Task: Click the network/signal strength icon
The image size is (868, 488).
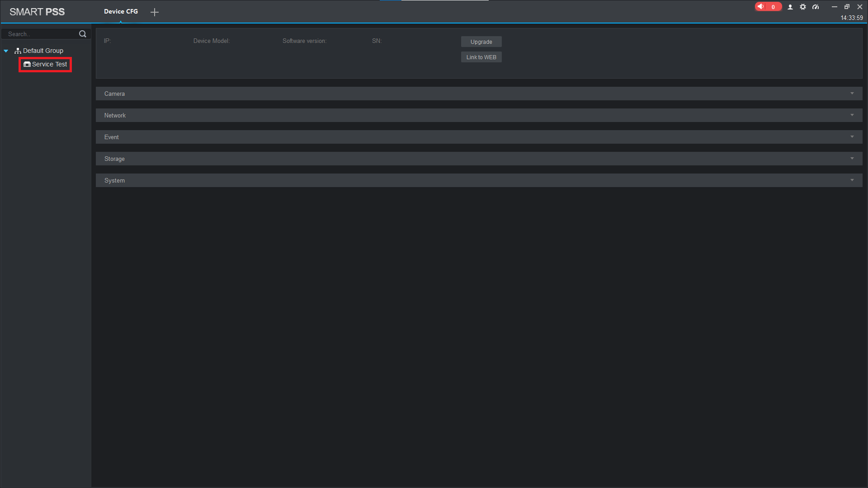Action: [x=816, y=7]
